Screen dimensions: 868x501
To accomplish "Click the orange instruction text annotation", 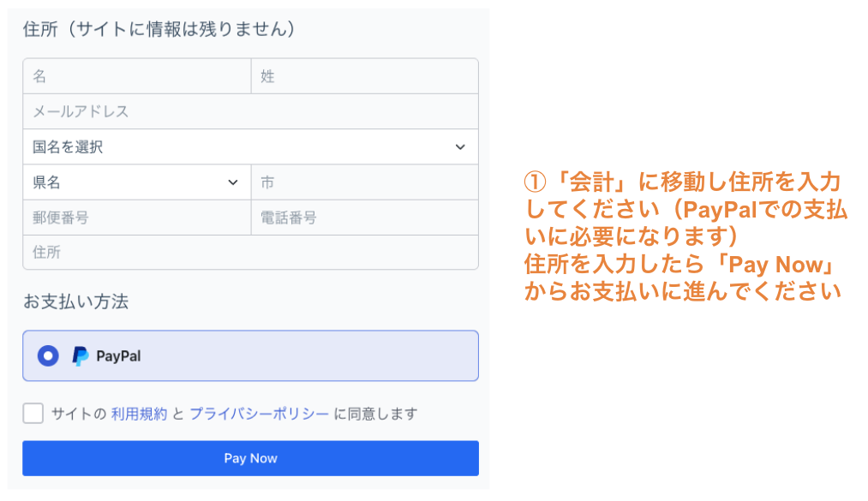I will click(685, 236).
